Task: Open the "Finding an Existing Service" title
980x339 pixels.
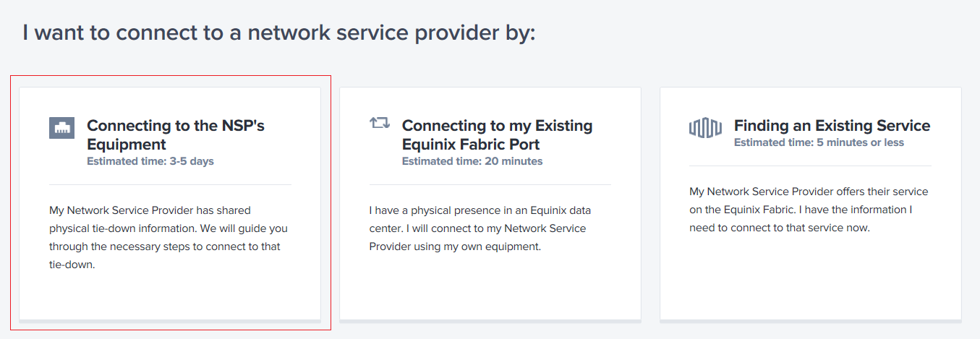Action: click(832, 126)
